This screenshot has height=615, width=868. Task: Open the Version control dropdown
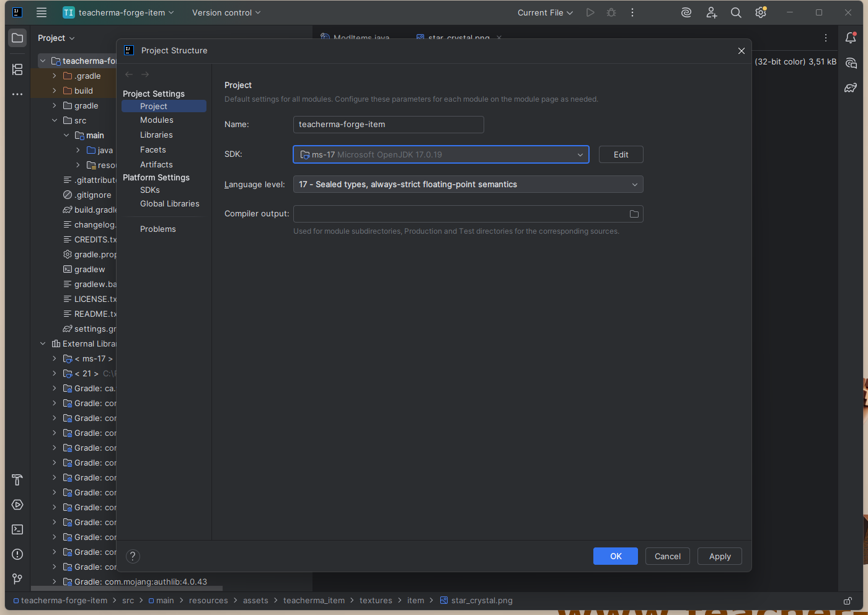click(226, 12)
